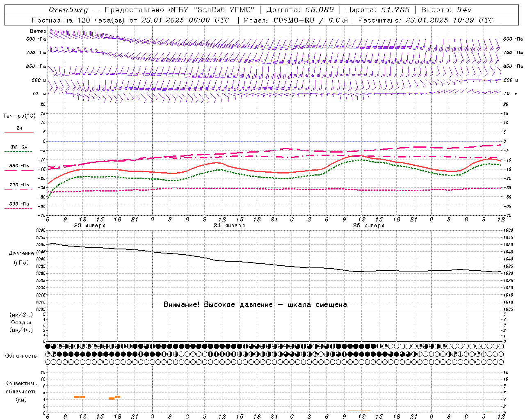Click the 'Ветер' wind panel label

[38, 31]
